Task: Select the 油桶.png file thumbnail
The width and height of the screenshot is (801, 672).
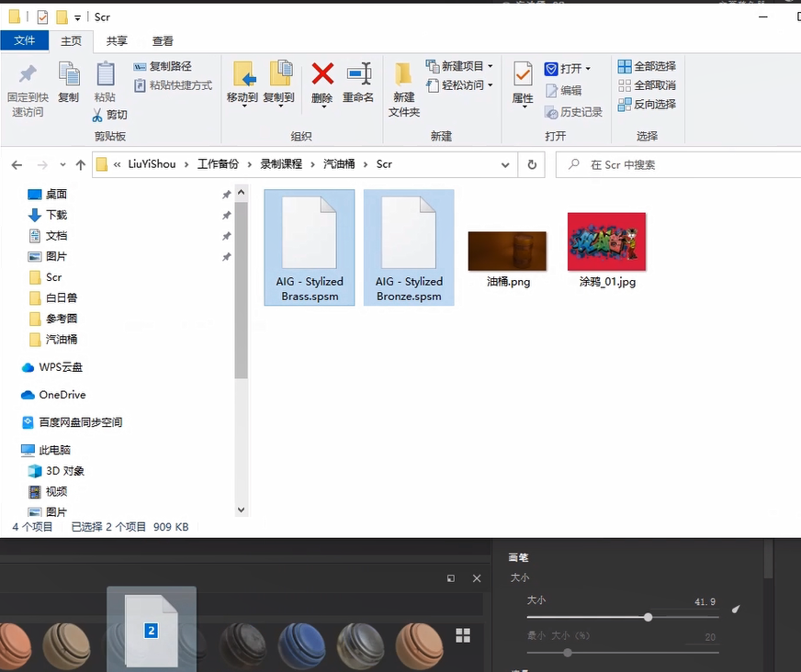Action: 507,252
